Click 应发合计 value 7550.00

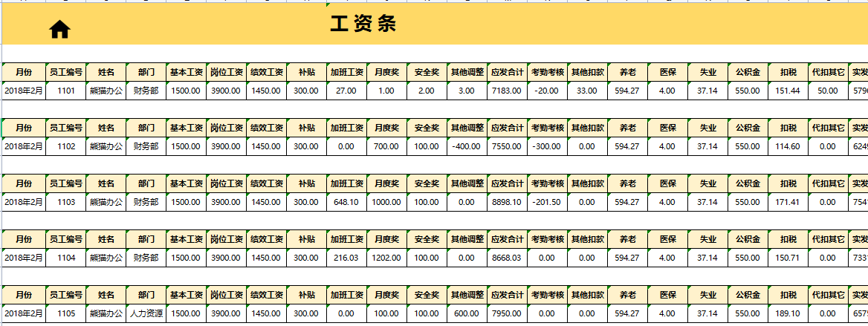[507, 147]
